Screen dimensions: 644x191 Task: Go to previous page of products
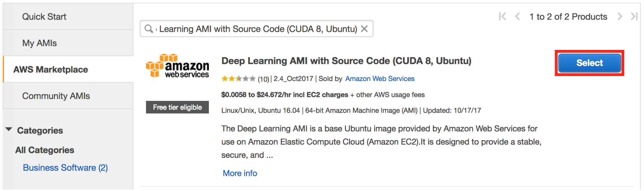(x=517, y=17)
